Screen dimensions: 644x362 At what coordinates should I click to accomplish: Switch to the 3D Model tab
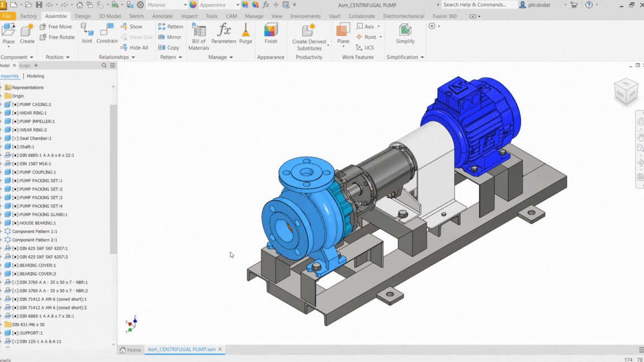click(x=110, y=16)
